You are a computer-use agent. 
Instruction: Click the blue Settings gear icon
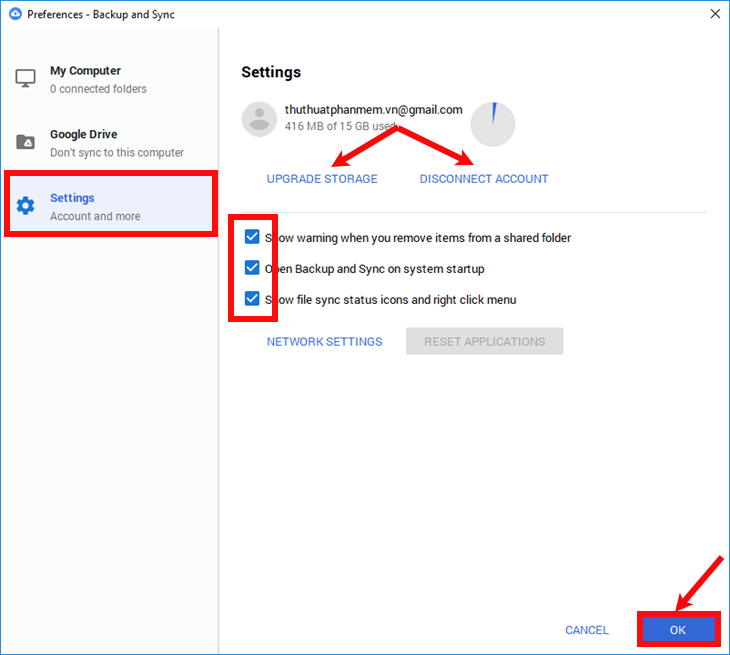[26, 205]
